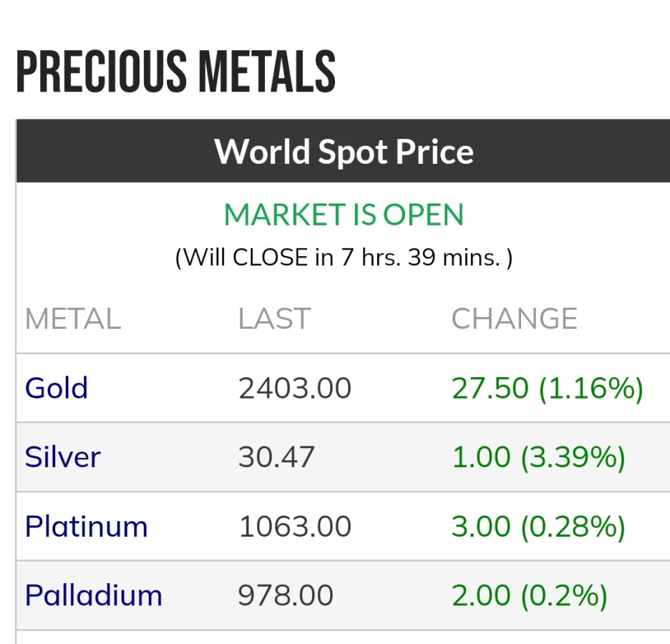Click the METAL column header
This screenshot has width=670, height=644.
72,319
